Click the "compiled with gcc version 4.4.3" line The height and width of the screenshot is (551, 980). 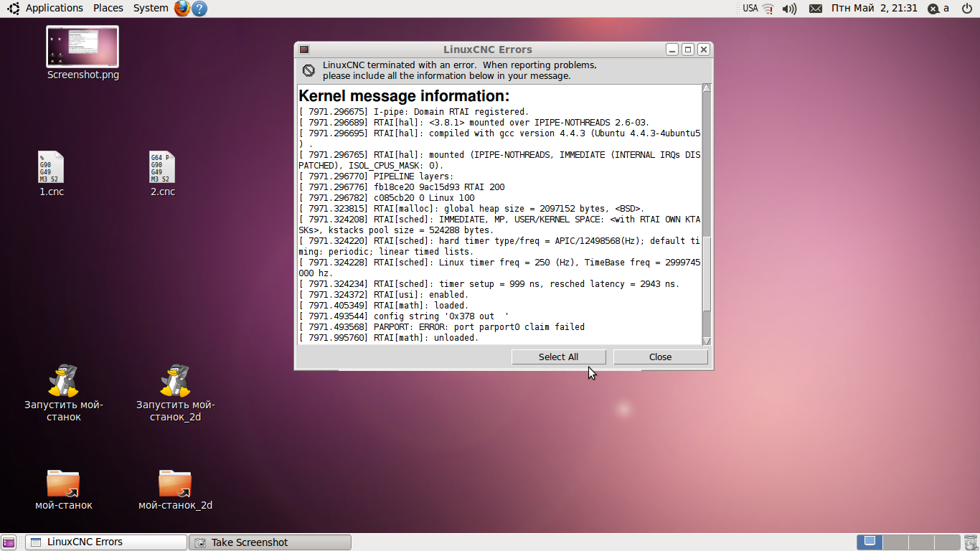(500, 138)
